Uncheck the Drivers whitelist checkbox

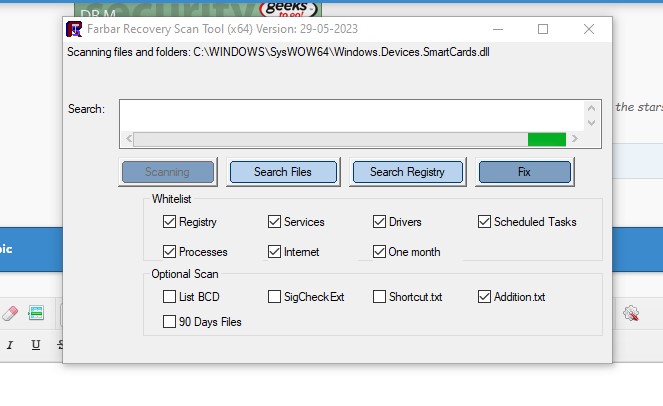coord(379,222)
